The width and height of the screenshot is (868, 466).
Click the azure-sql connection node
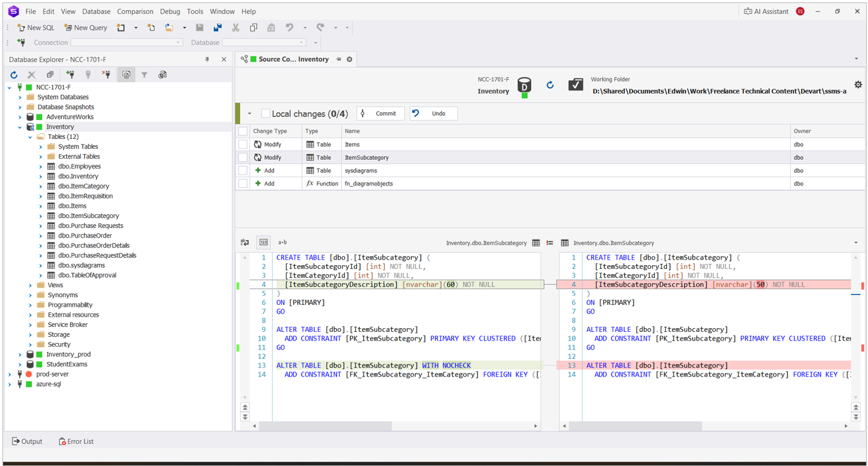[x=48, y=385]
